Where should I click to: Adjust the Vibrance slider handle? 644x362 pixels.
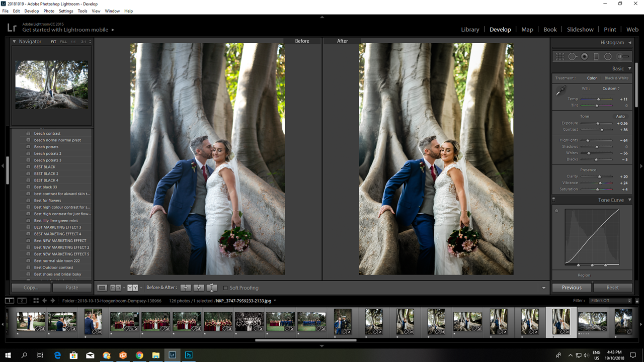[600, 183]
